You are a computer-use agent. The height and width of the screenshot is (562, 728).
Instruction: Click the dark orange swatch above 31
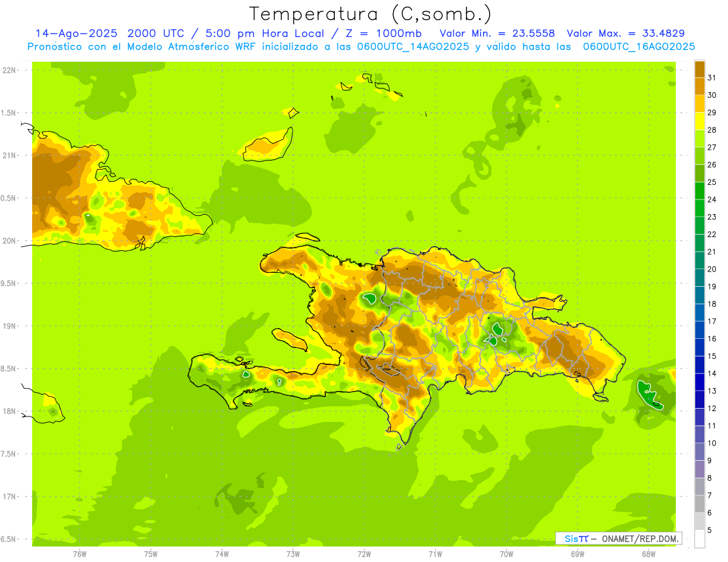[x=699, y=69]
